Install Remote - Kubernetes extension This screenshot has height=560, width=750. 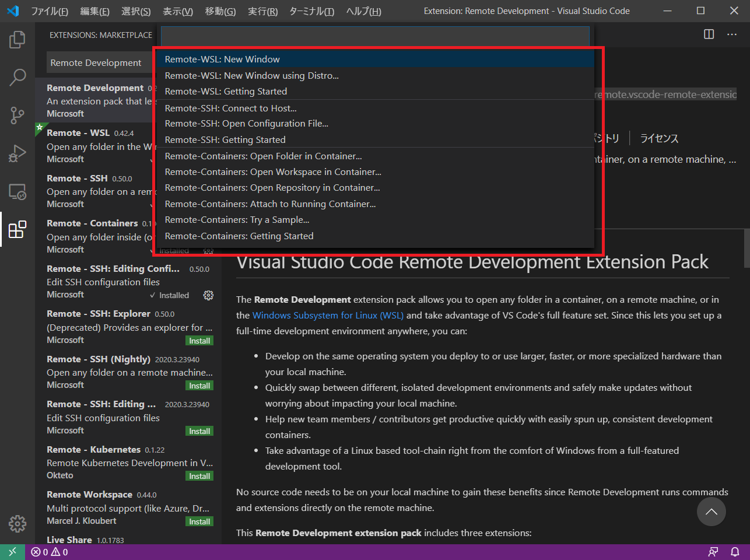coord(199,476)
